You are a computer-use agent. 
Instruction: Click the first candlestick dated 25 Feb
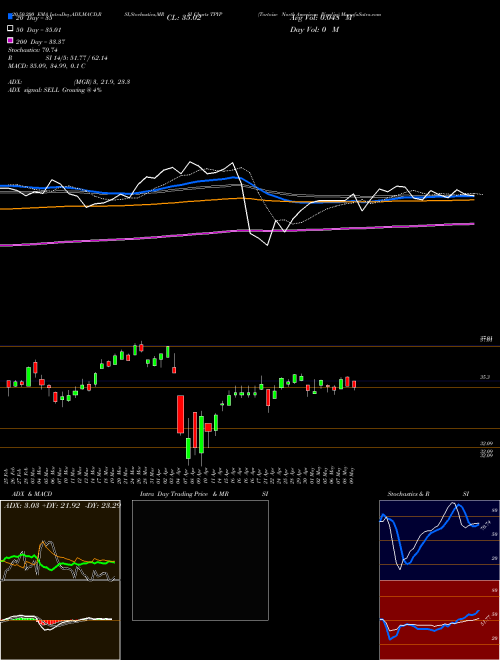click(8, 386)
